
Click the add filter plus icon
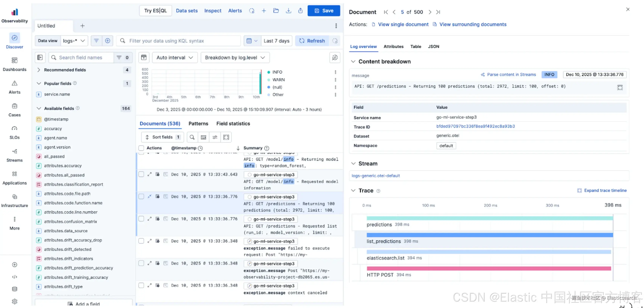point(108,41)
